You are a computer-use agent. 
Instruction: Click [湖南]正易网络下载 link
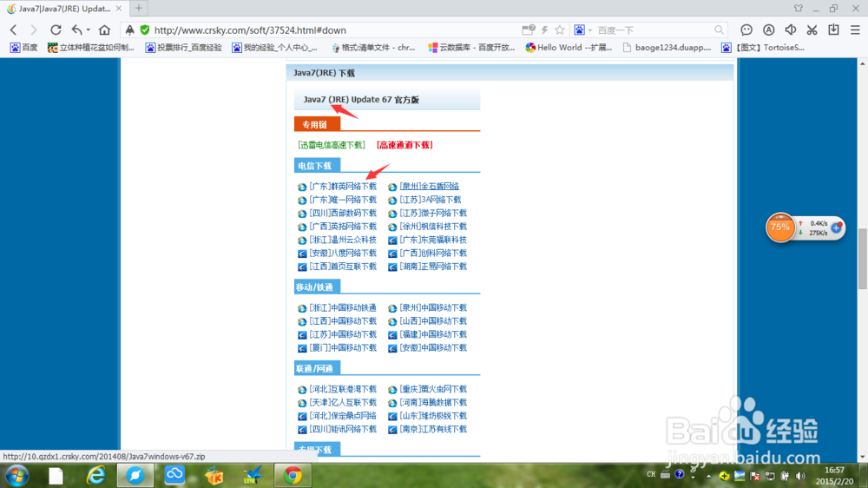tap(433, 267)
